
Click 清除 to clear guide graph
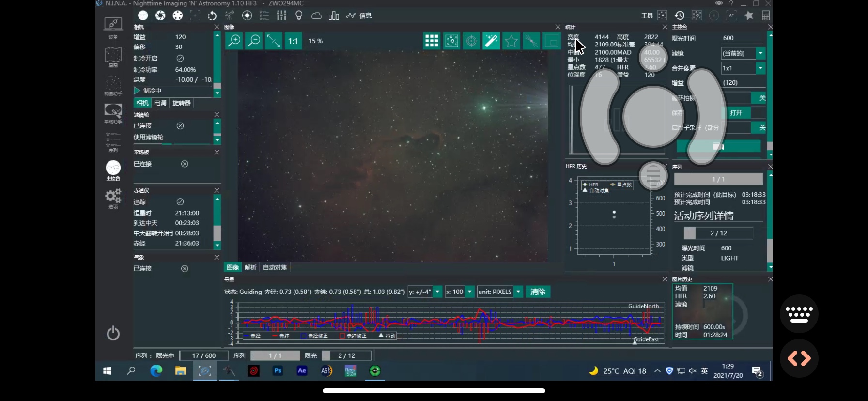538,292
